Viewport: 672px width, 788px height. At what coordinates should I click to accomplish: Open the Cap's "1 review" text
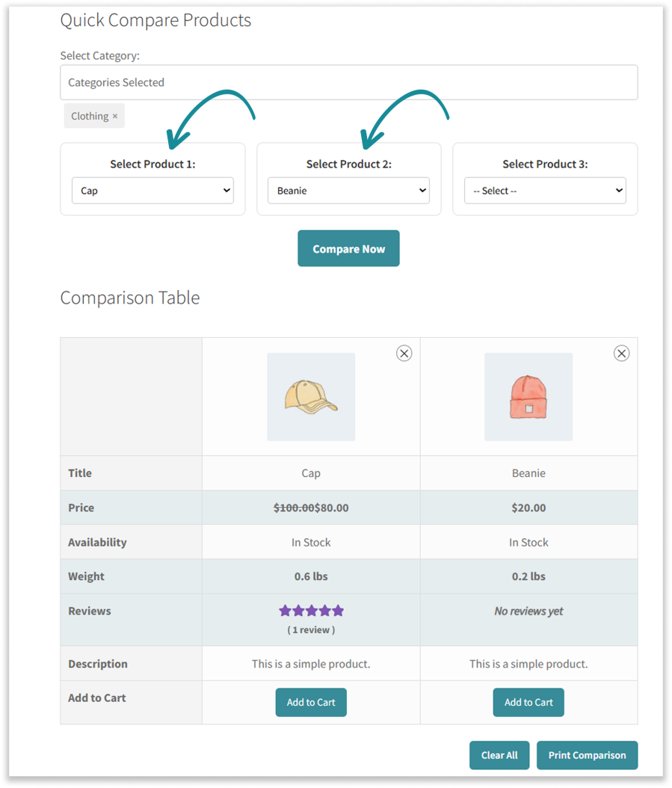coord(311,630)
